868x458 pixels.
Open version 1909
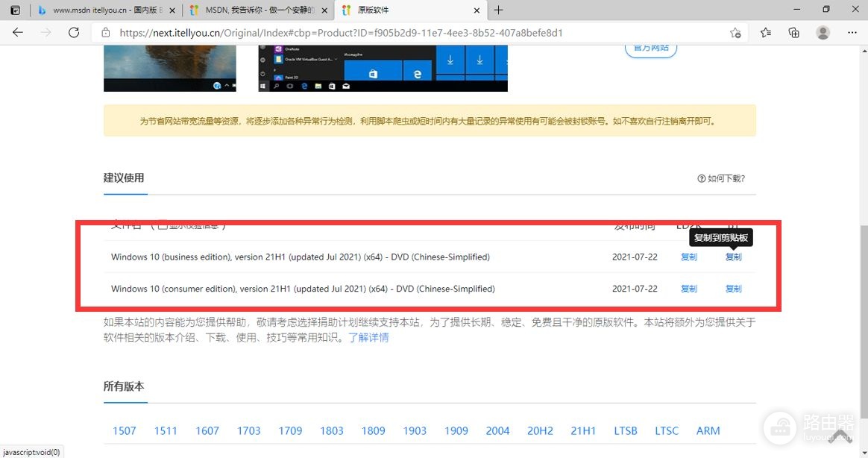click(x=456, y=431)
